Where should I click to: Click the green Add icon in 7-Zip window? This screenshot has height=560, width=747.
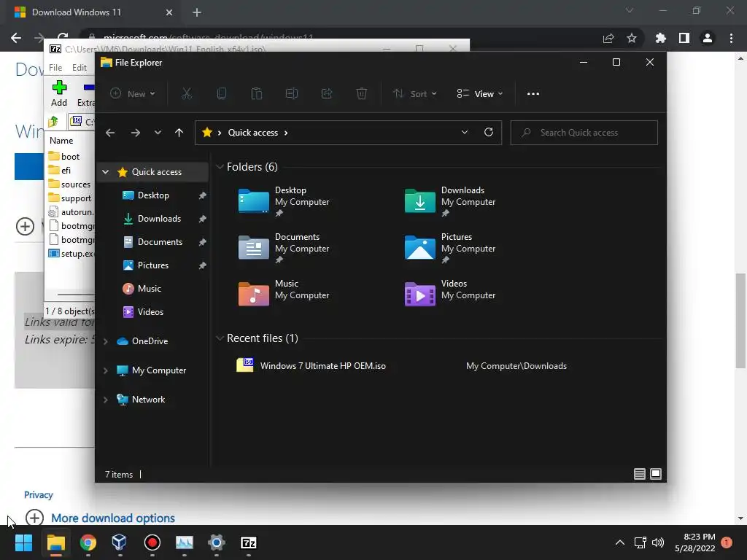pos(59,87)
